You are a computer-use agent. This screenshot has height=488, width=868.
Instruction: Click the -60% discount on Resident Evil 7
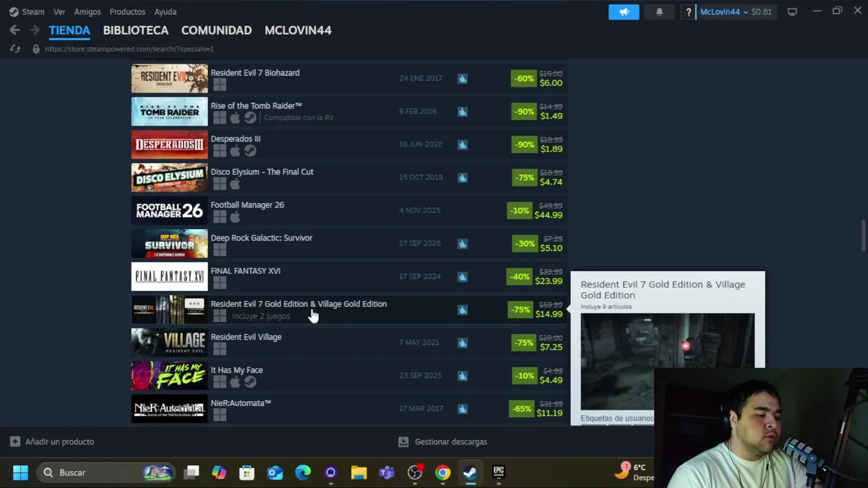point(524,78)
